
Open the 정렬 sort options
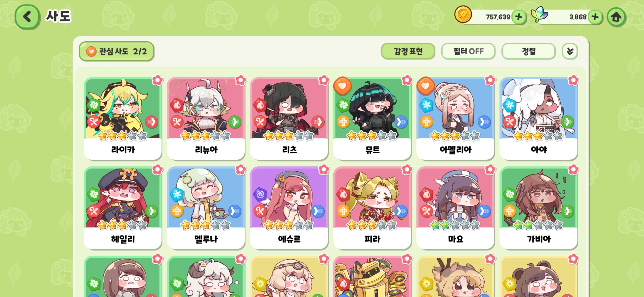[x=528, y=51]
